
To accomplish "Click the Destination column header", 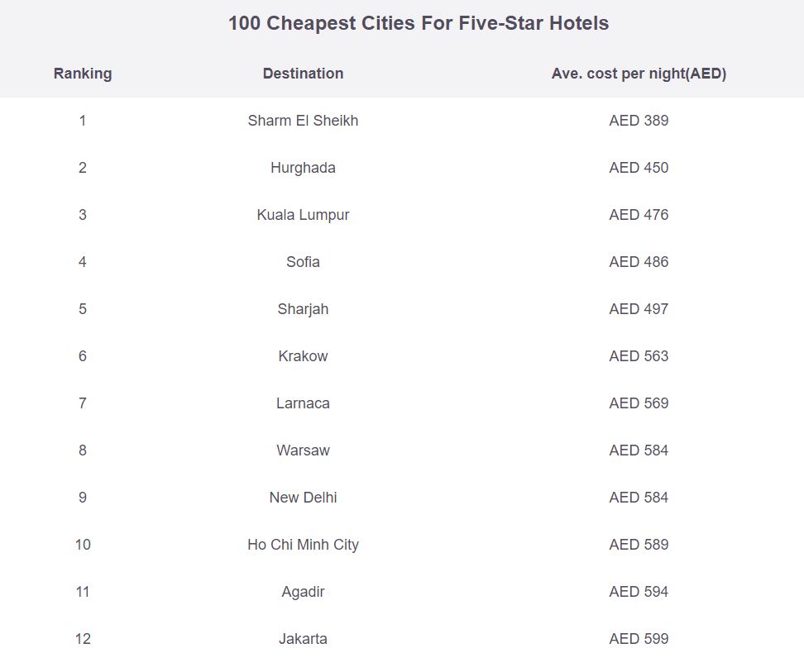I will [x=303, y=74].
